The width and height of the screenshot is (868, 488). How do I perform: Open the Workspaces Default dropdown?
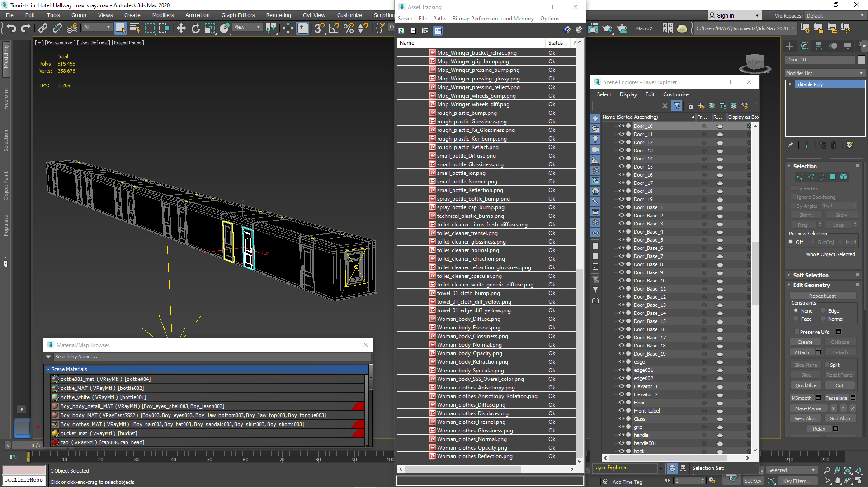834,16
